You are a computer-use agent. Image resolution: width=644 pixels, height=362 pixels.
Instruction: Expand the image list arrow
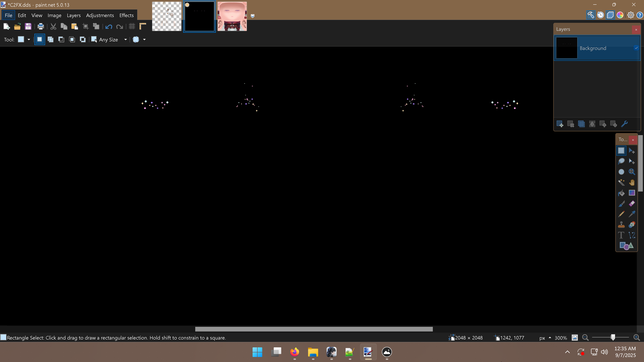tap(253, 16)
